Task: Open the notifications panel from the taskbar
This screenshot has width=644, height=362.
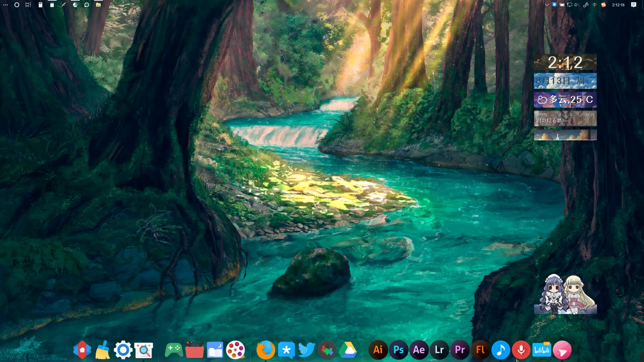Action: [634, 5]
